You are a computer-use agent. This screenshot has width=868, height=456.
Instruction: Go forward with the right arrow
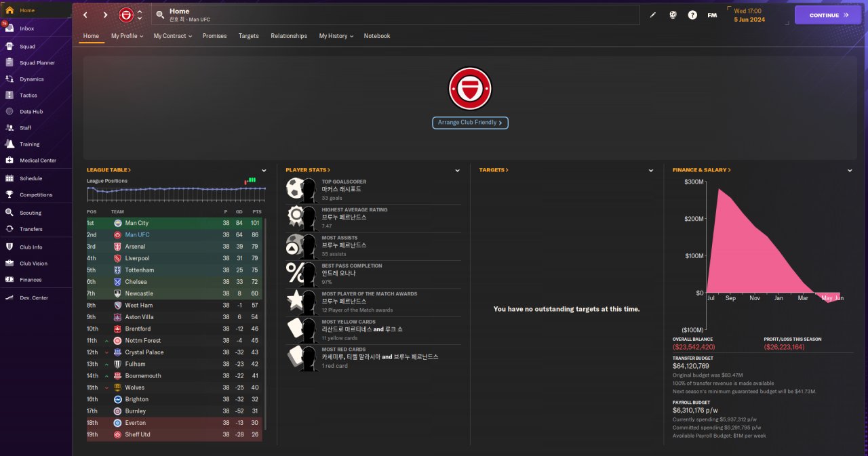[x=105, y=15]
